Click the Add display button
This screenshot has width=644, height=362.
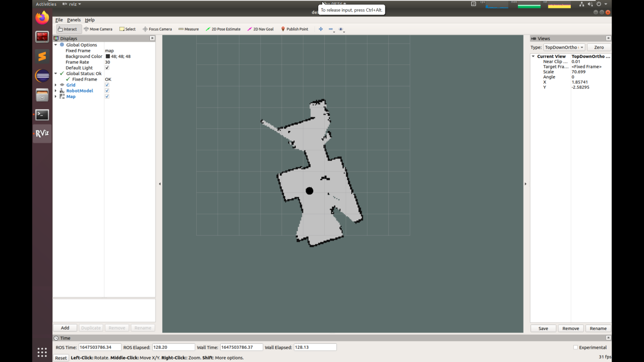click(65, 328)
